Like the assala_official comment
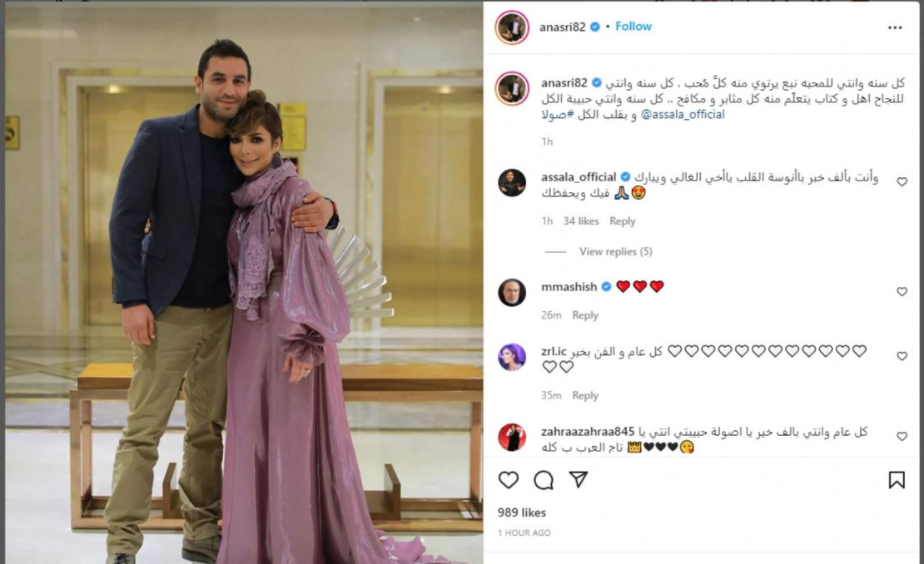 [902, 182]
